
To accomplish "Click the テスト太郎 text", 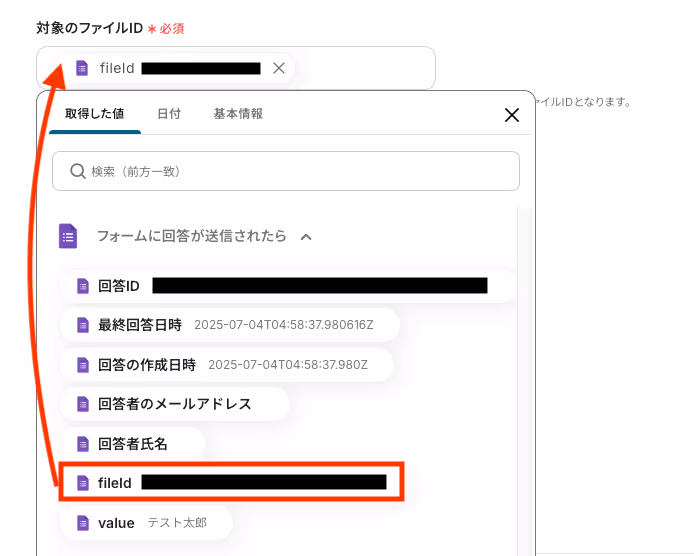I will pos(177,523).
